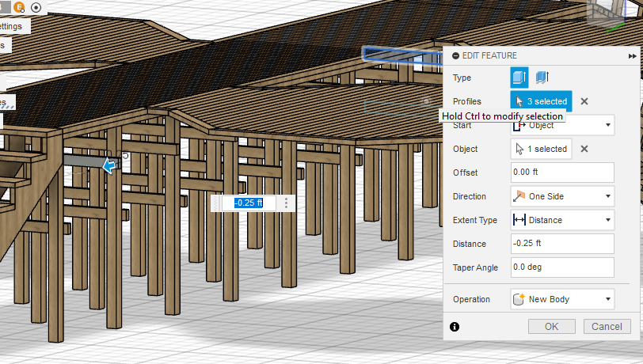Open the in-canvas distance options menu dots
This screenshot has width=643, height=364.
(286, 203)
